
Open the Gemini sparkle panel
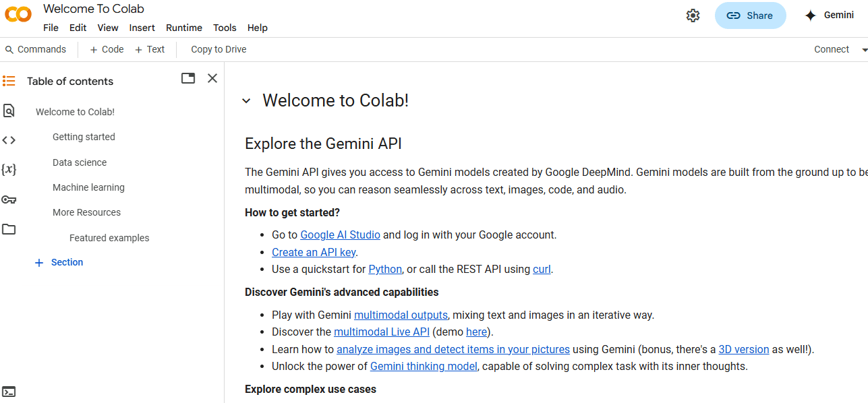coord(830,15)
